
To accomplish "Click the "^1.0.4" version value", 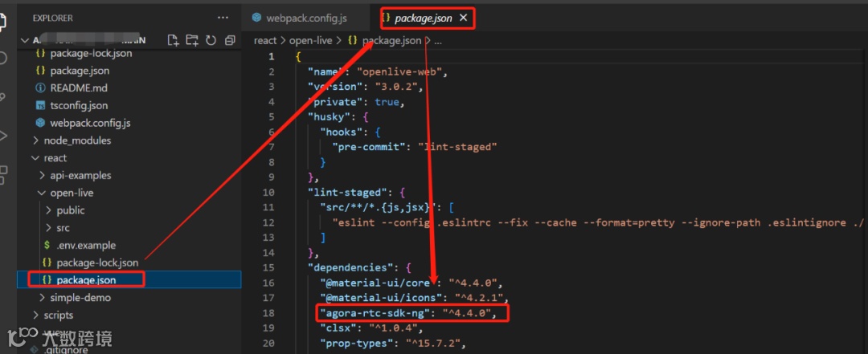I will (x=393, y=328).
